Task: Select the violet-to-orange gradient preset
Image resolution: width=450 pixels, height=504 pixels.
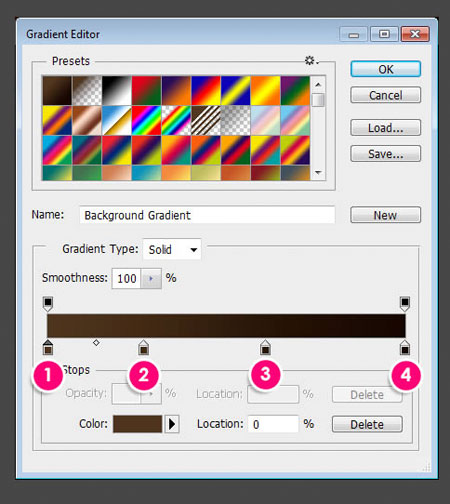Action: (x=176, y=90)
